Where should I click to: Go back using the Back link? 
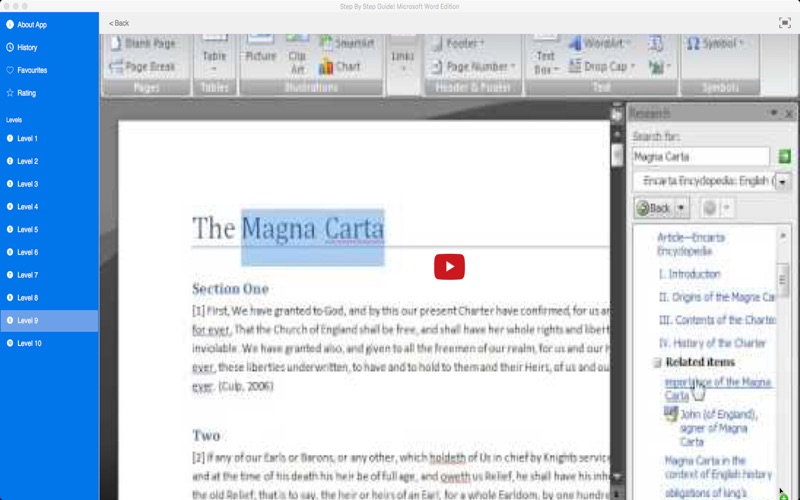pyautogui.click(x=119, y=23)
